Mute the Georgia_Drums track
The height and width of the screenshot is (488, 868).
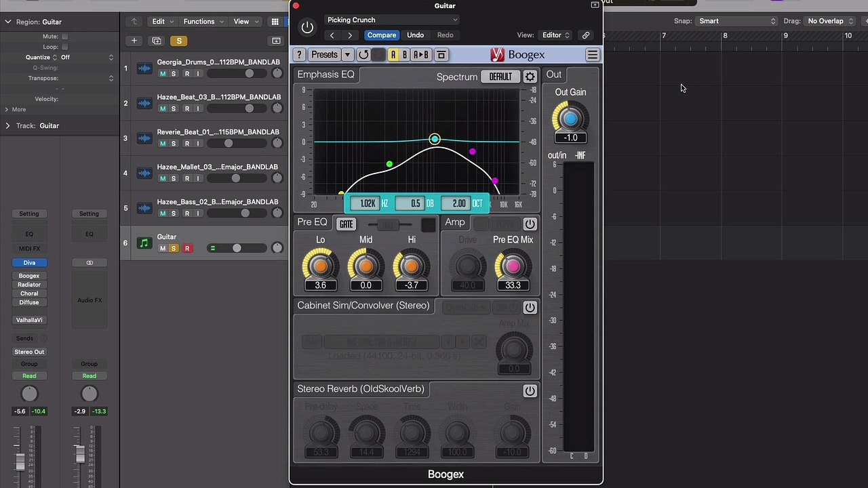pyautogui.click(x=162, y=73)
